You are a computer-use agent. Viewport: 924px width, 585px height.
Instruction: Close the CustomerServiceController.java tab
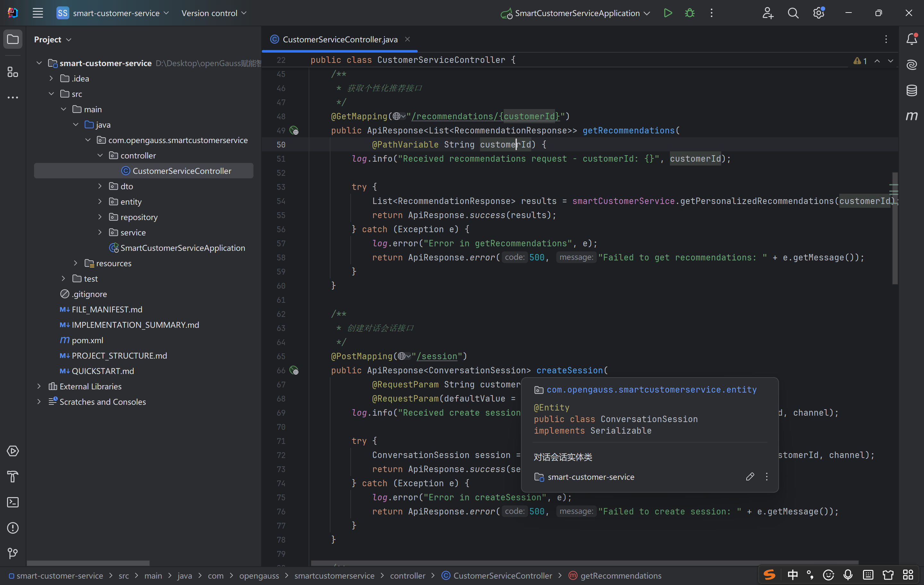point(407,39)
